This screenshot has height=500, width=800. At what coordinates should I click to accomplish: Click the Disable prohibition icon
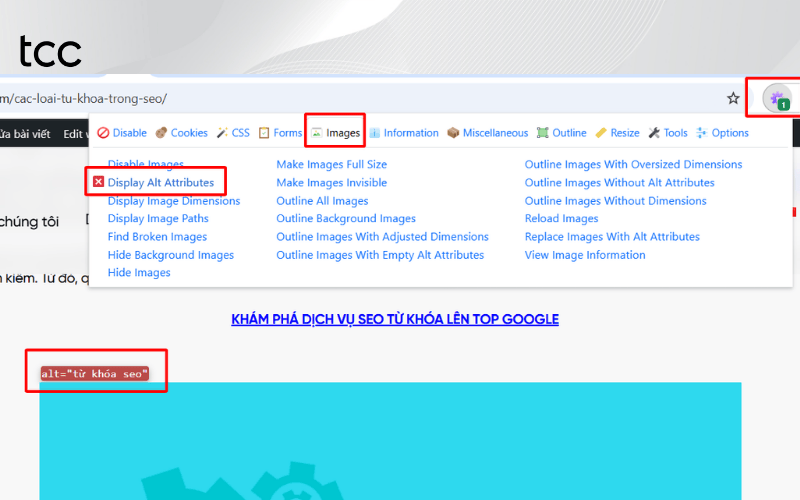click(103, 133)
